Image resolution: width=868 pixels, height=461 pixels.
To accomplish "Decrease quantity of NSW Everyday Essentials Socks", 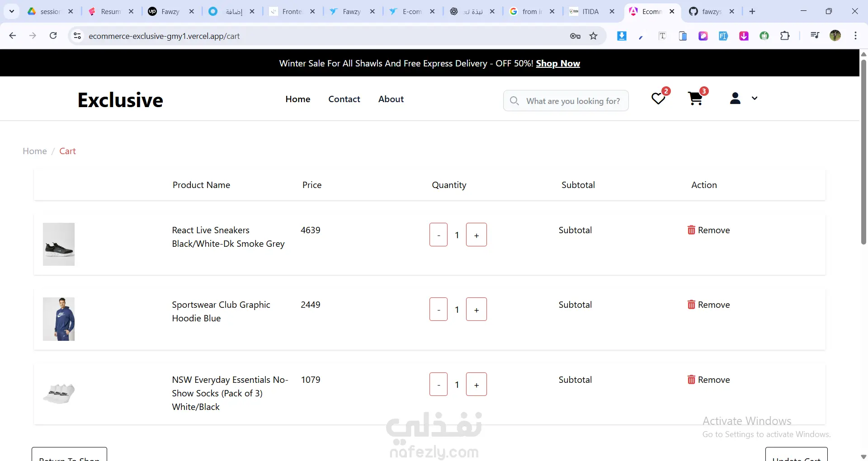I will [x=439, y=384].
